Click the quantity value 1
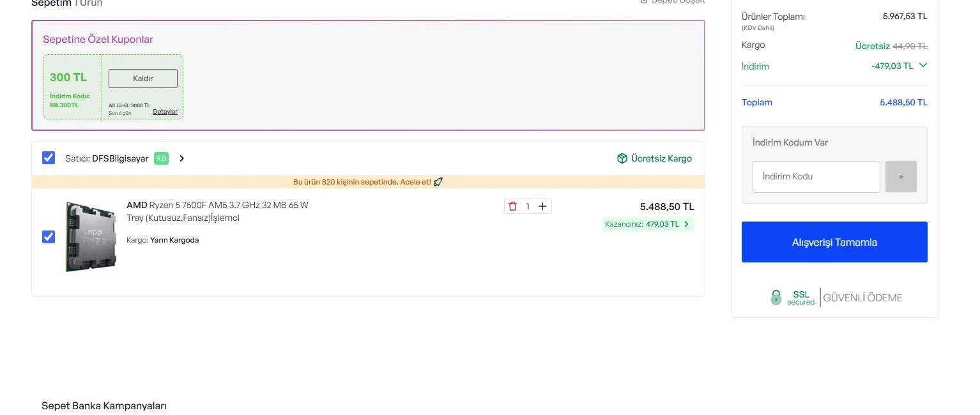Screen dimensions: 980x415 coord(528,206)
